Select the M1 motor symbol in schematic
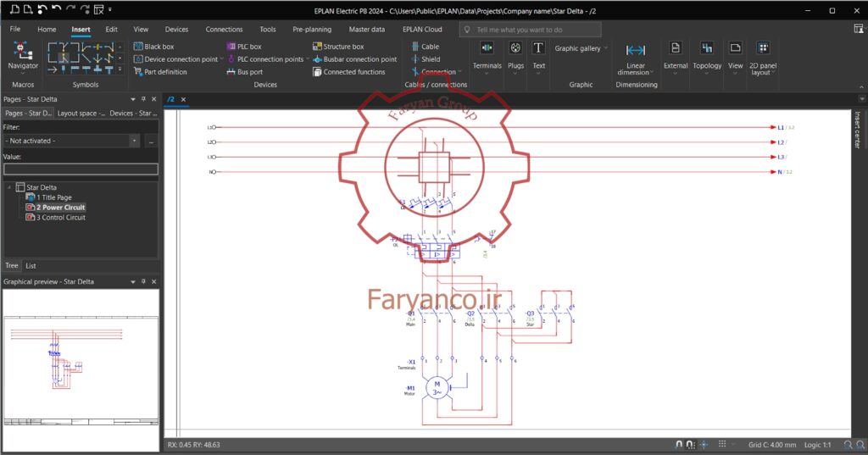Image resolution: width=868 pixels, height=455 pixels. click(x=437, y=387)
